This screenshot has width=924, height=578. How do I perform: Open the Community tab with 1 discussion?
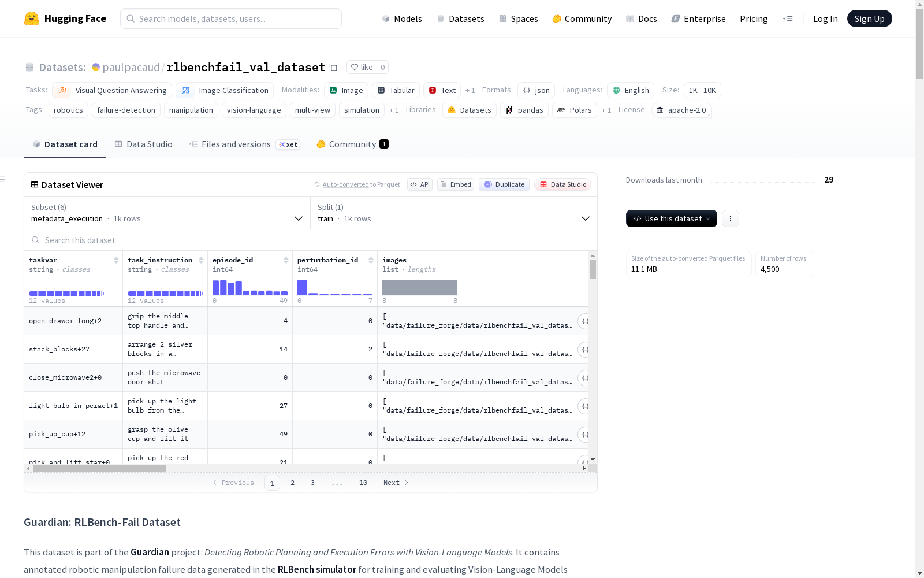point(352,144)
